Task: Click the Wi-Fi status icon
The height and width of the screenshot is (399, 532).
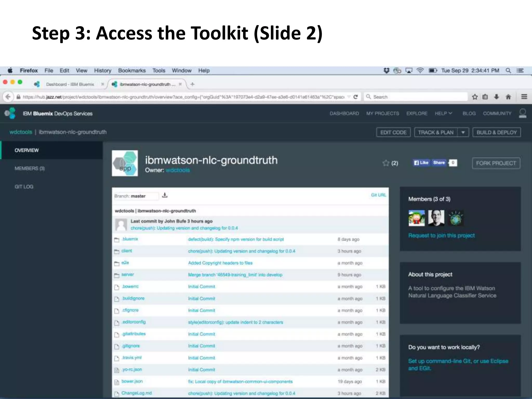Action: click(420, 70)
